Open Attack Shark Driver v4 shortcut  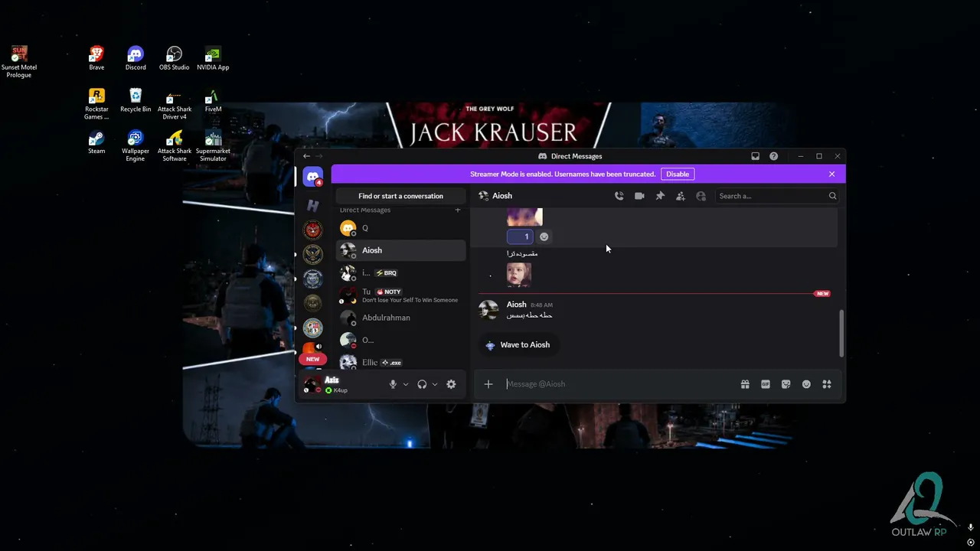tap(175, 104)
